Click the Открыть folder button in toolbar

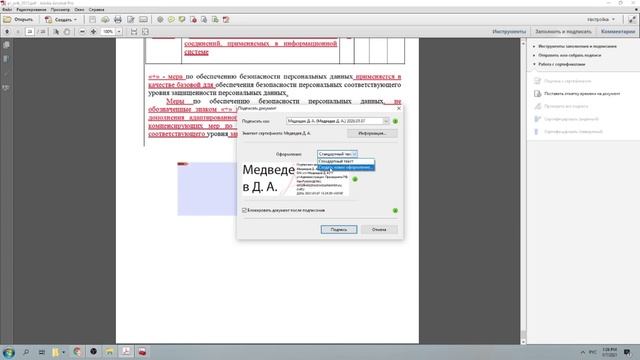(x=18, y=20)
